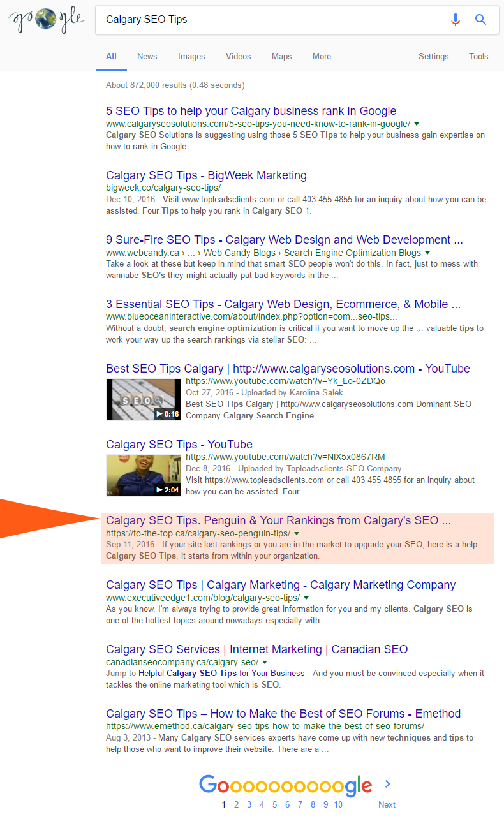Expand the dropdown arrow beside the to-the-top.ca URL
Viewport: 504px width, 819px height.
click(297, 533)
